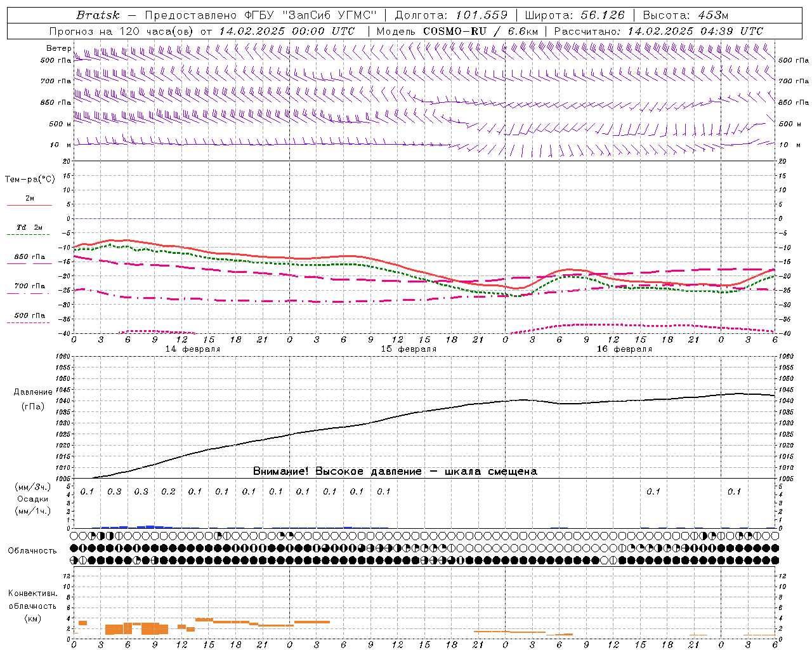Click the Ветер panel label
This screenshot has width=812, height=650.
tap(58, 48)
